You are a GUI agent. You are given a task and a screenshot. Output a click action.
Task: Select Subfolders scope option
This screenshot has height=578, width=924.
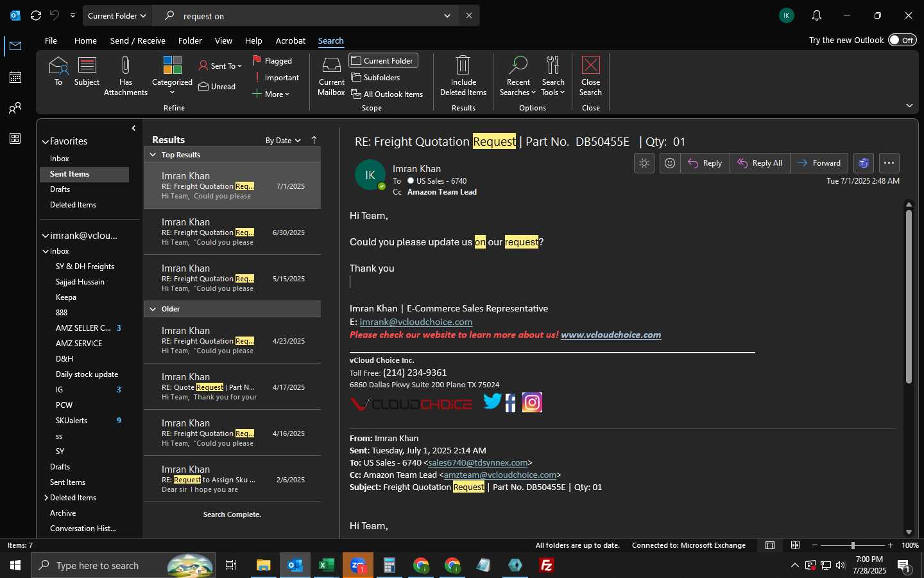(x=376, y=78)
